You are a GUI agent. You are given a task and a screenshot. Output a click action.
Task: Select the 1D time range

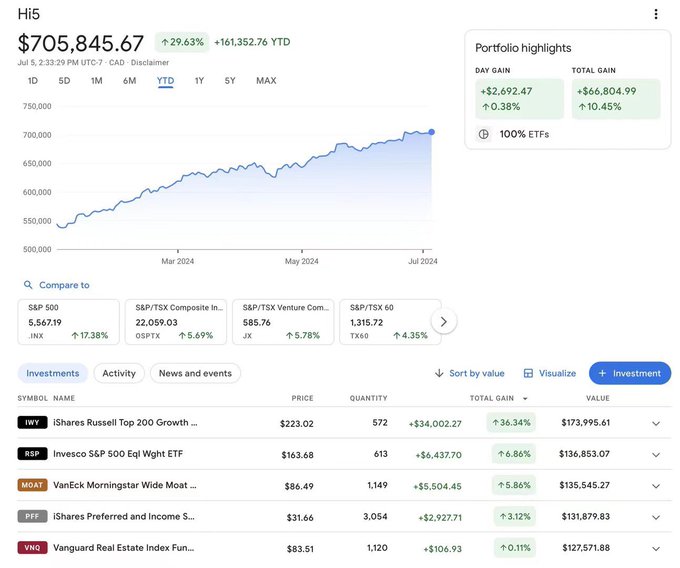(x=33, y=81)
